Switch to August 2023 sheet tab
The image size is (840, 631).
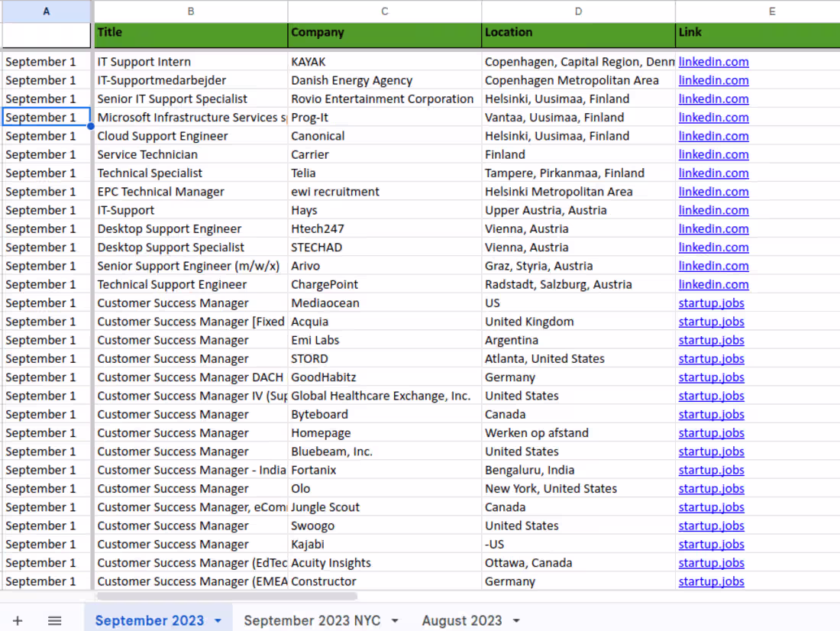(462, 621)
